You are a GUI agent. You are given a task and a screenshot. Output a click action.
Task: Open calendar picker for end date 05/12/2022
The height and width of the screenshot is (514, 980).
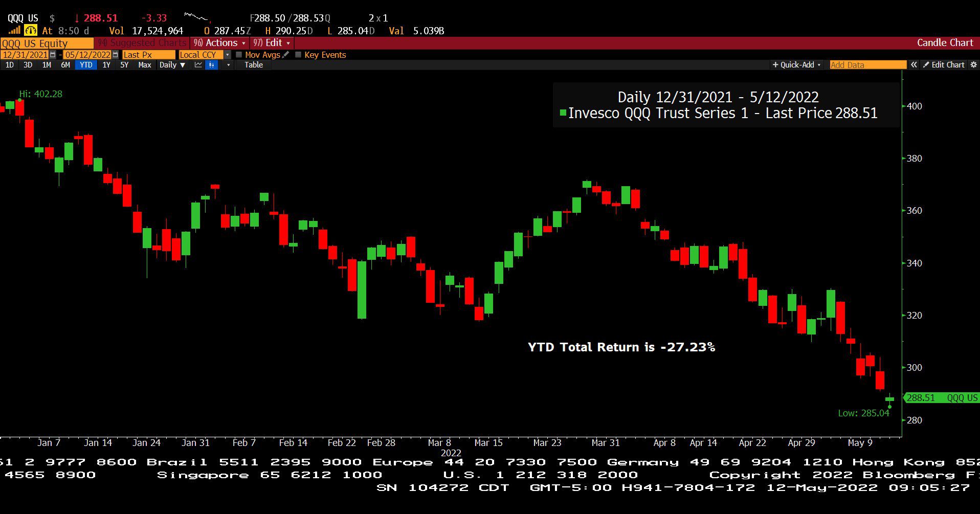pos(115,55)
